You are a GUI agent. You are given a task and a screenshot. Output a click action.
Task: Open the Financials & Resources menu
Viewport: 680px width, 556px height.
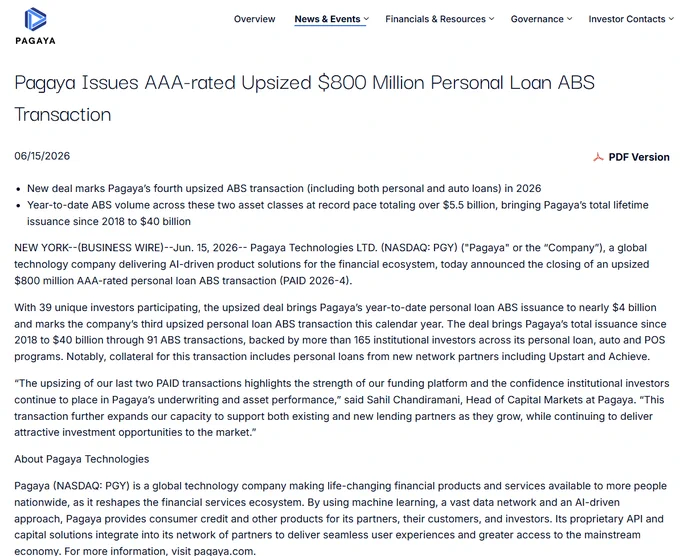435,19
